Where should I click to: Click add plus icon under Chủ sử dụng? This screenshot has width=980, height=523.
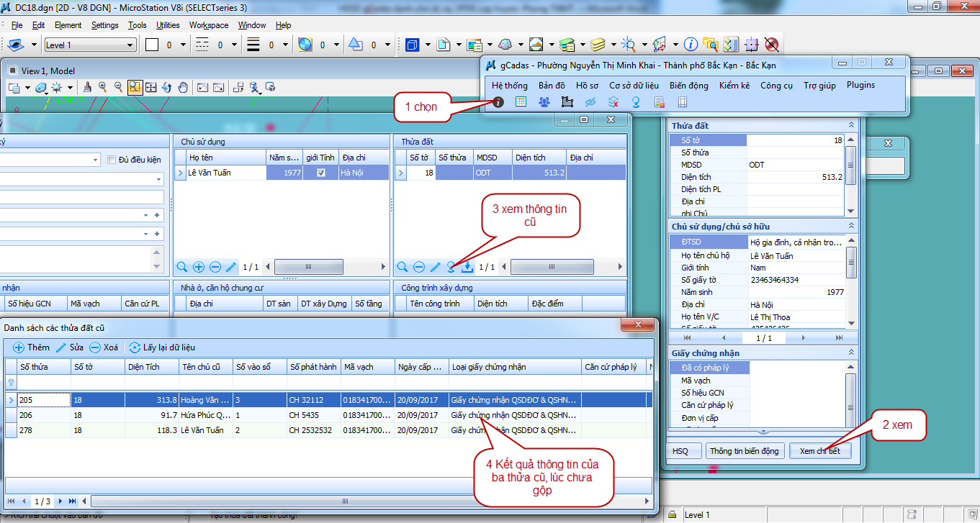click(x=199, y=267)
